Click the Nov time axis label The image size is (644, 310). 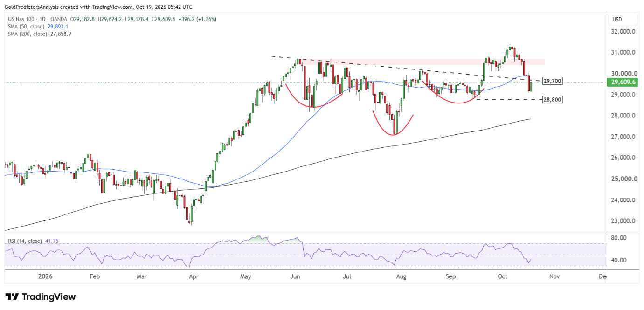tap(554, 276)
